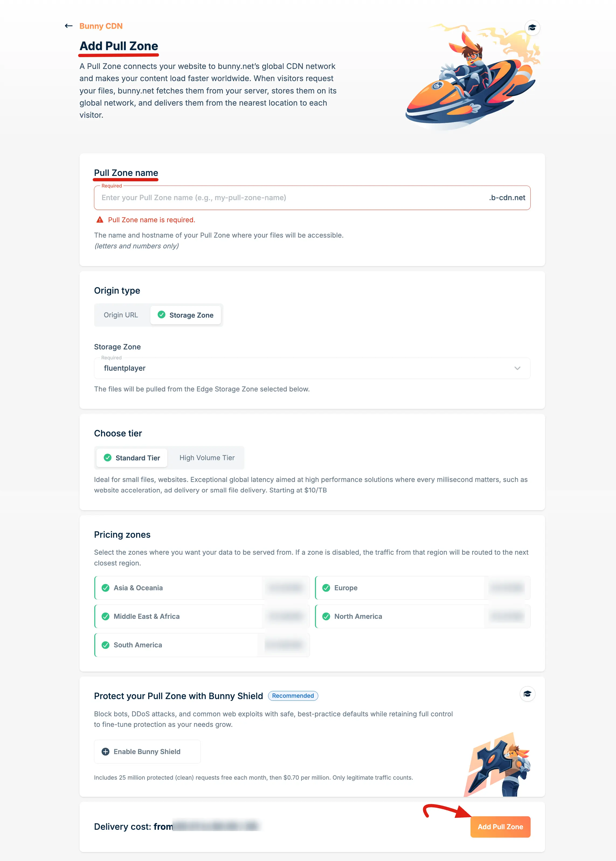Toggle the Asia & Oceania pricing zone
This screenshot has width=616, height=861.
pos(202,588)
